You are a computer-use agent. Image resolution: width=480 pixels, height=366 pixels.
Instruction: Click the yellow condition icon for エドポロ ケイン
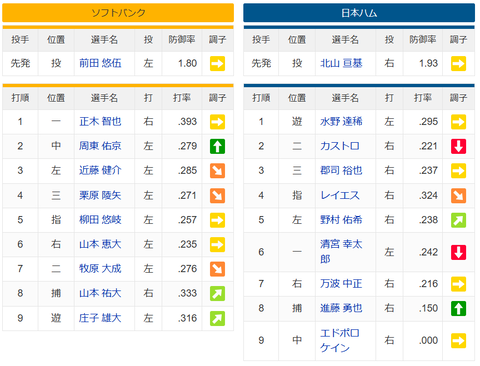[458, 341]
